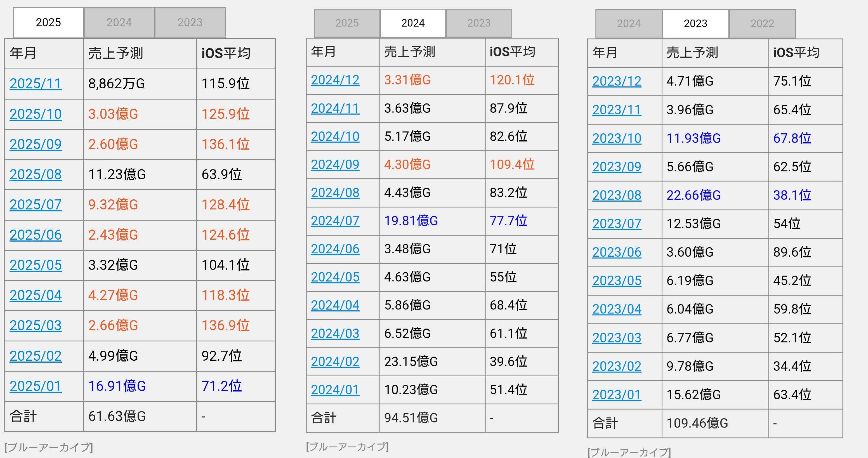Select the 2023 tab above the middle table
This screenshot has height=458, width=868.
pos(478,23)
